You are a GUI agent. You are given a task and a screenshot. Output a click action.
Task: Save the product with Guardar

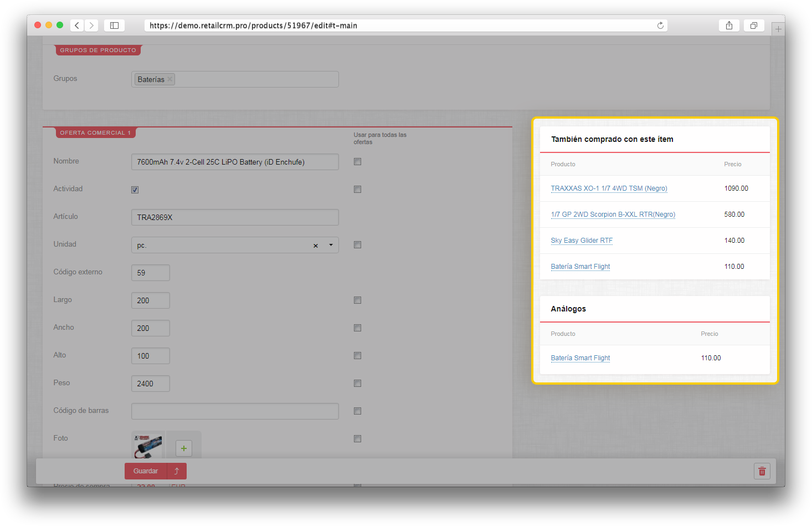[x=146, y=471]
